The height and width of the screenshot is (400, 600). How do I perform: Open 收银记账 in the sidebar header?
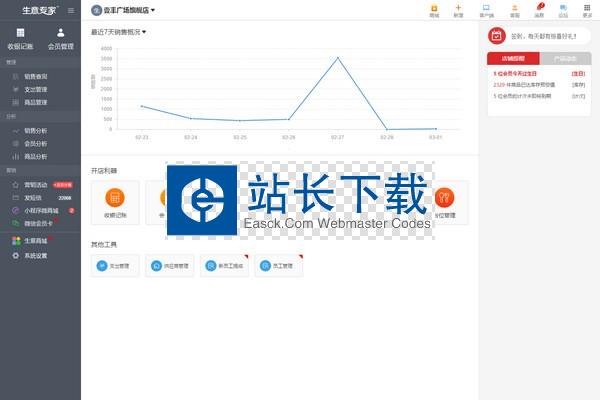pos(20,39)
